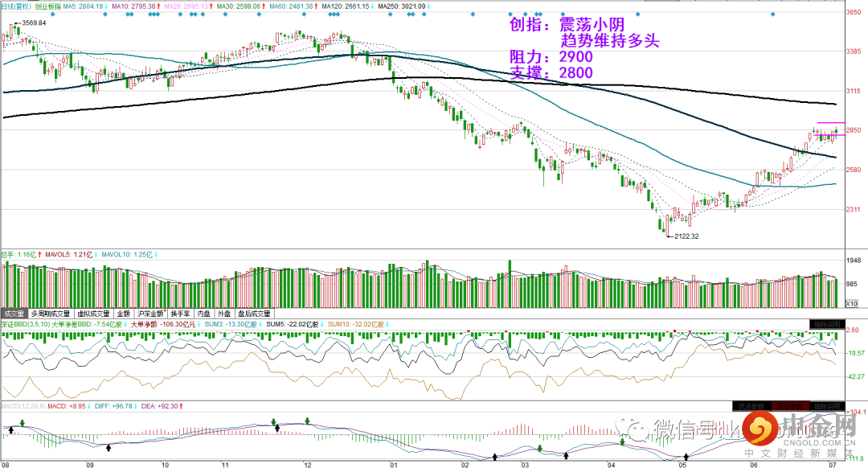Switch to the 金额 tab
Screen dimensions: 868x468
pyautogui.click(x=124, y=314)
